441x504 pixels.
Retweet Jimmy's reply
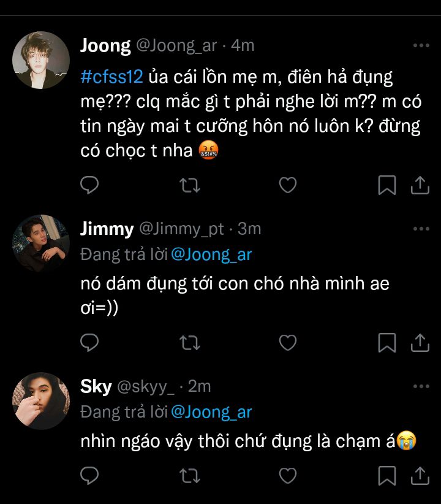189,342
